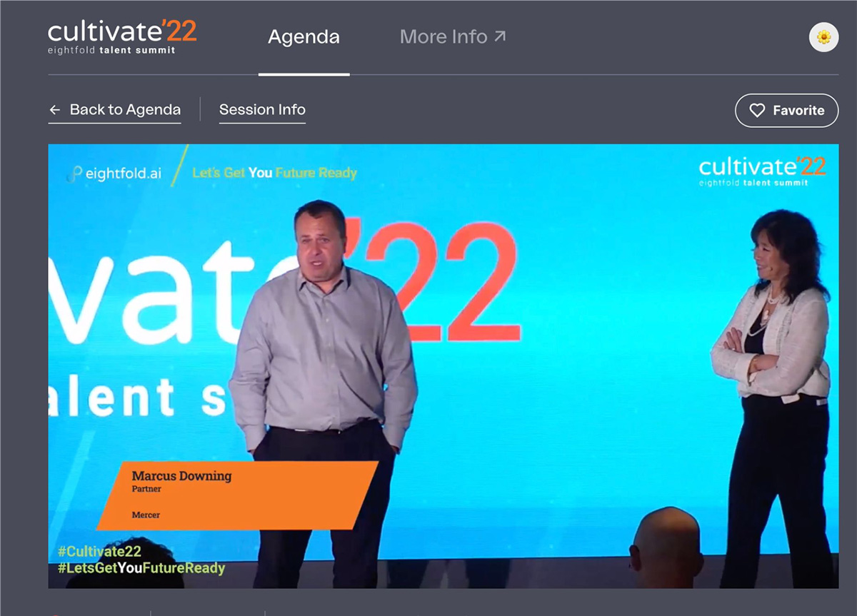The width and height of the screenshot is (857, 616).
Task: Click the eightfold.ai logo in the video
Action: coord(114,173)
